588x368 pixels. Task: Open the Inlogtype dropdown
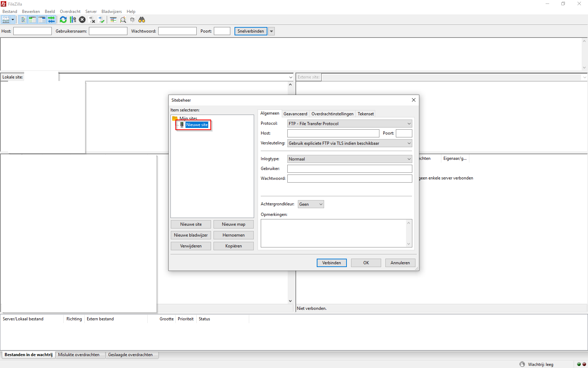pos(350,159)
